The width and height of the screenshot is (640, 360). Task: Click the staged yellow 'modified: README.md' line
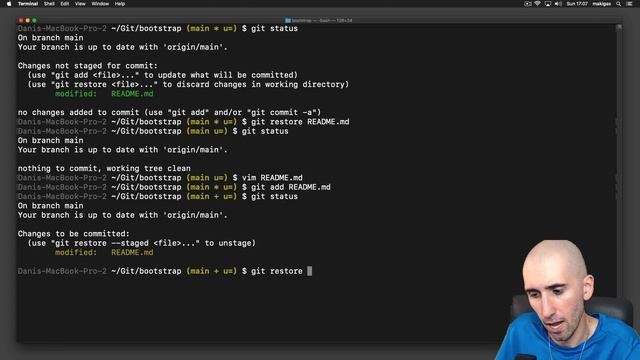click(104, 253)
